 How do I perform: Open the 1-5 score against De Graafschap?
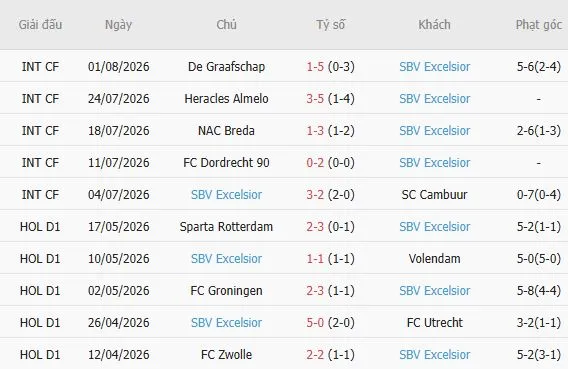315,67
